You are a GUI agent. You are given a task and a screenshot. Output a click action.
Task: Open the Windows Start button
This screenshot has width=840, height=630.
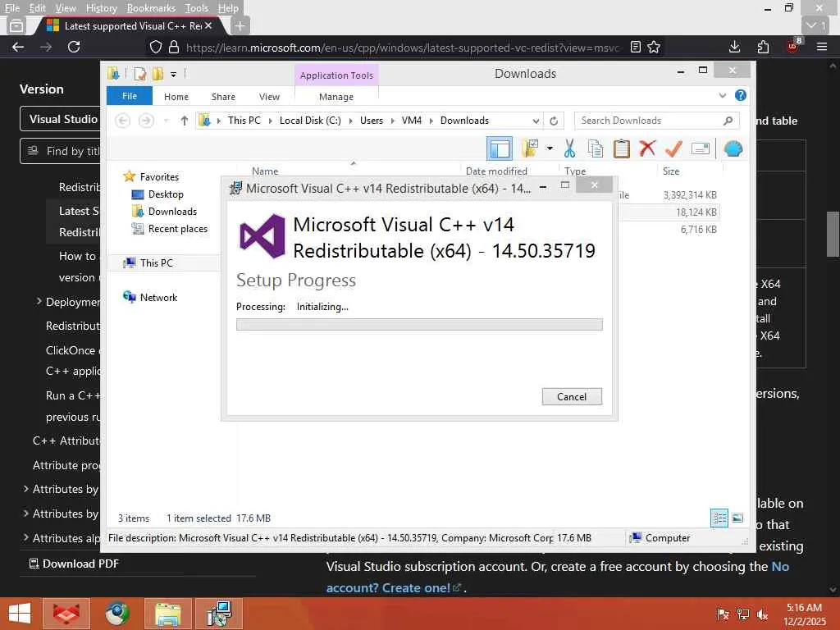click(20, 614)
